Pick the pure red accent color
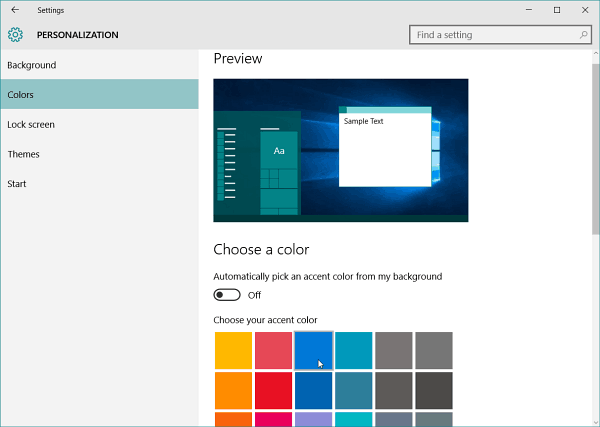600x427 pixels. point(274,391)
